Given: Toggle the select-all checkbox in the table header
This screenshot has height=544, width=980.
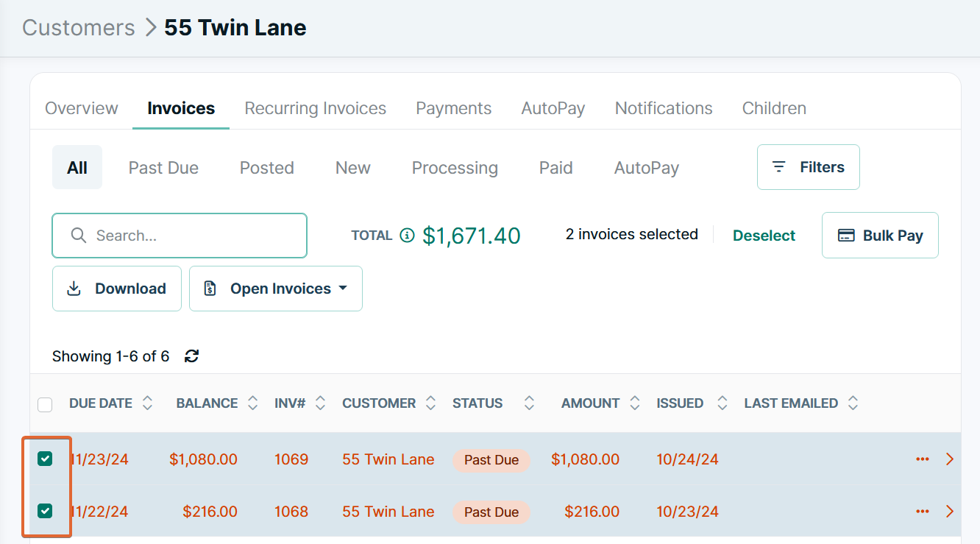Looking at the screenshot, I should point(45,404).
